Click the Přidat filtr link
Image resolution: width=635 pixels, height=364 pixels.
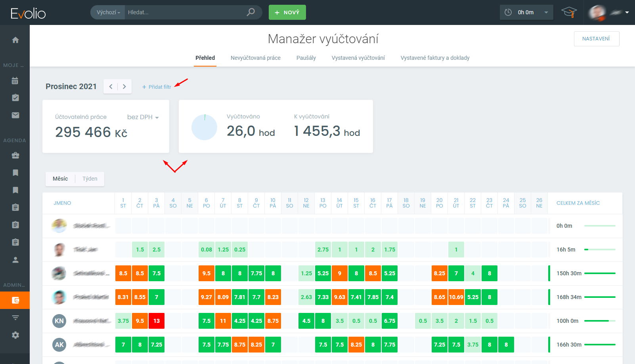(x=157, y=87)
